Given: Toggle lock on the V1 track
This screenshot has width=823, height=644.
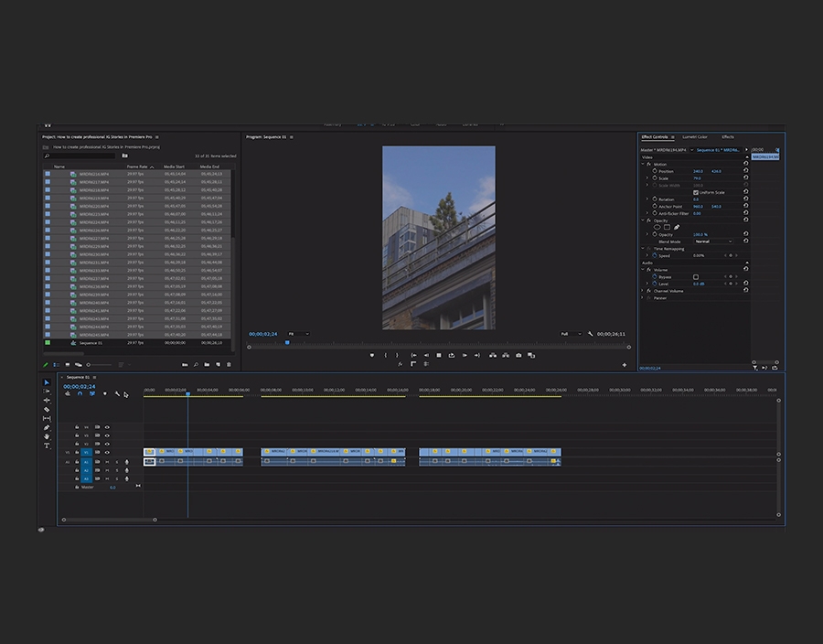Looking at the screenshot, I should tap(77, 452).
